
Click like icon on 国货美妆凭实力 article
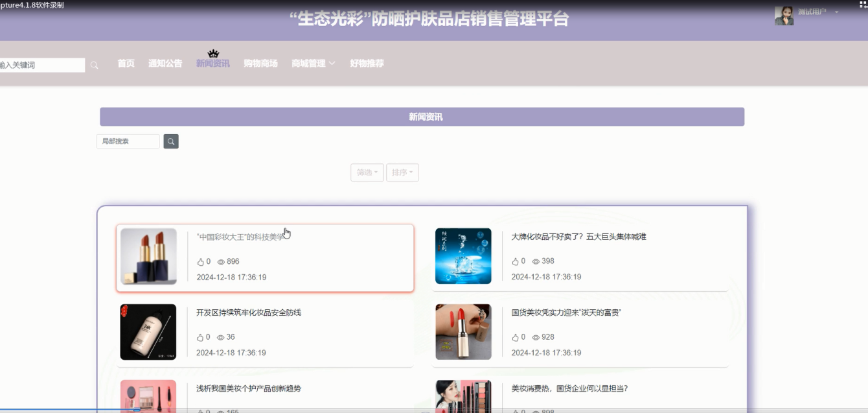(516, 337)
